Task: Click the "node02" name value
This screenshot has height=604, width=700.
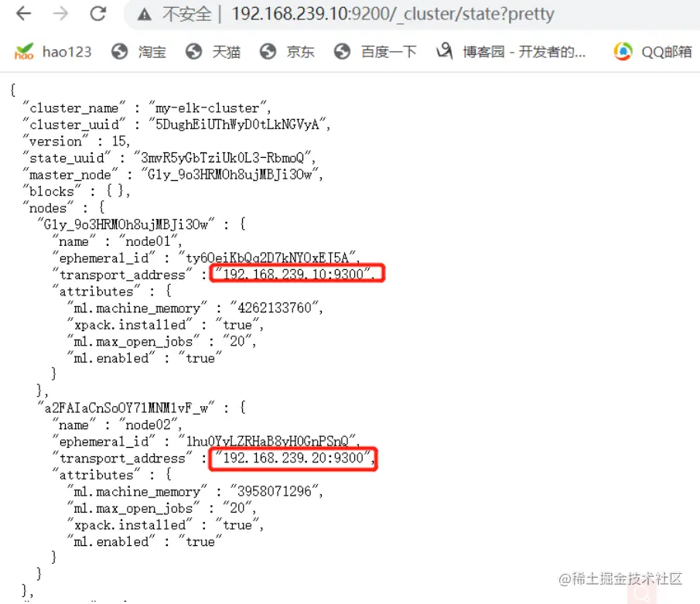Action: click(x=149, y=425)
